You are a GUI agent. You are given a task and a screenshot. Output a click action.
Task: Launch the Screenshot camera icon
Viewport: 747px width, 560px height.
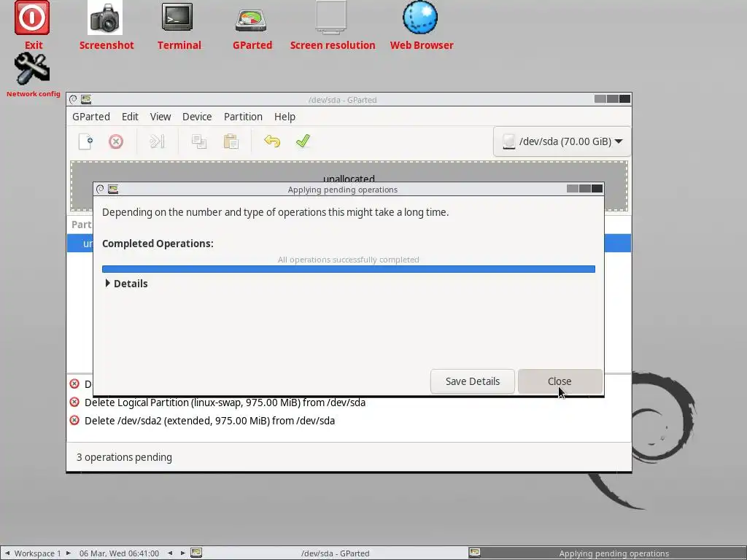click(105, 18)
